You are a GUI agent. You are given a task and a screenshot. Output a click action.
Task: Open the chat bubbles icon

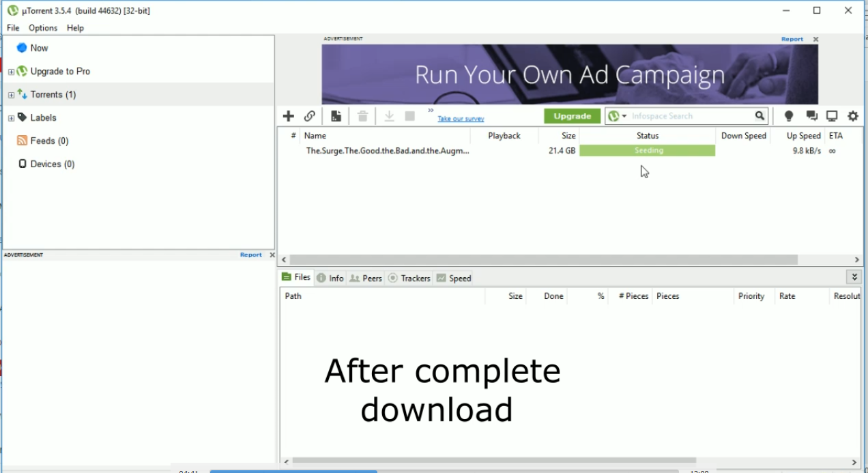point(811,116)
